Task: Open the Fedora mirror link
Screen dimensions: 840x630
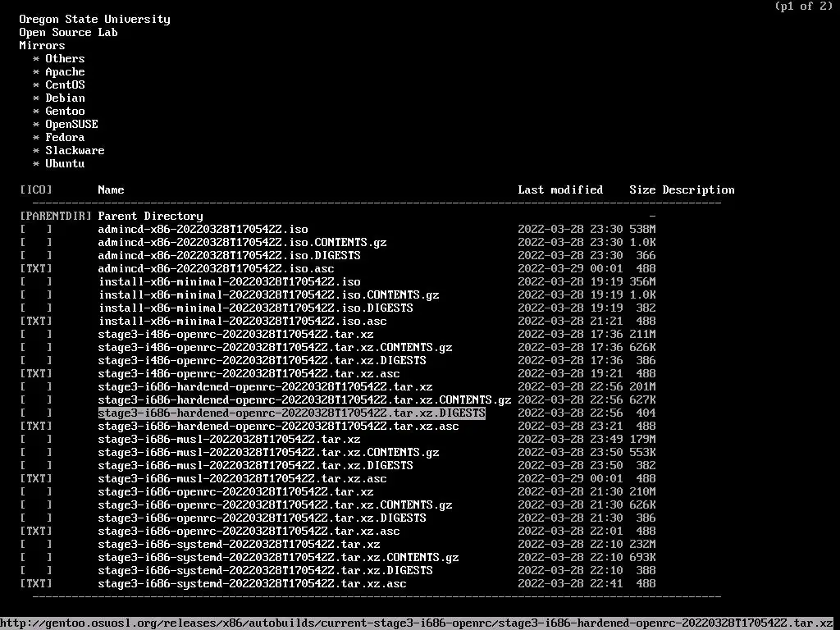Action: point(65,137)
